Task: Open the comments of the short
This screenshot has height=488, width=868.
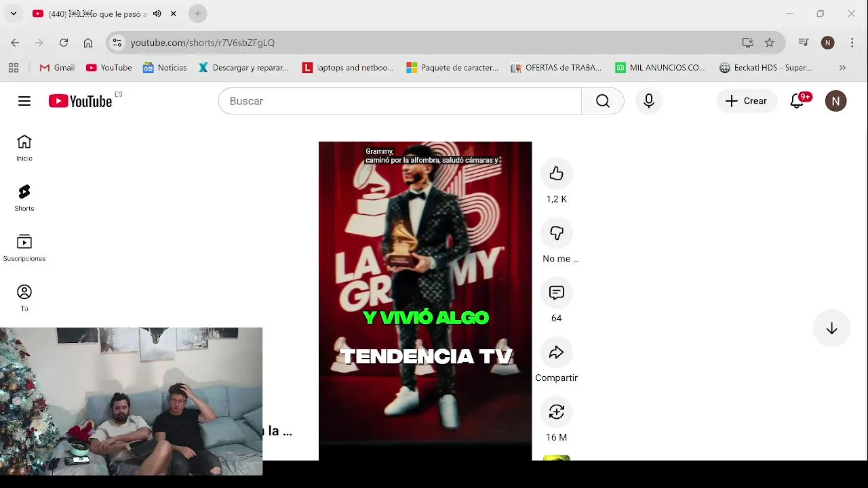Action: click(557, 293)
